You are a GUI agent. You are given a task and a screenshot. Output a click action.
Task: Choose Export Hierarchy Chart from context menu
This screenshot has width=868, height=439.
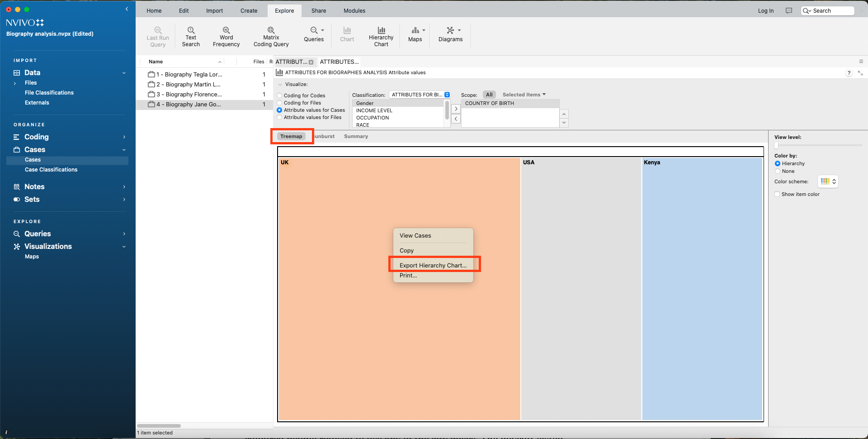pyautogui.click(x=433, y=265)
